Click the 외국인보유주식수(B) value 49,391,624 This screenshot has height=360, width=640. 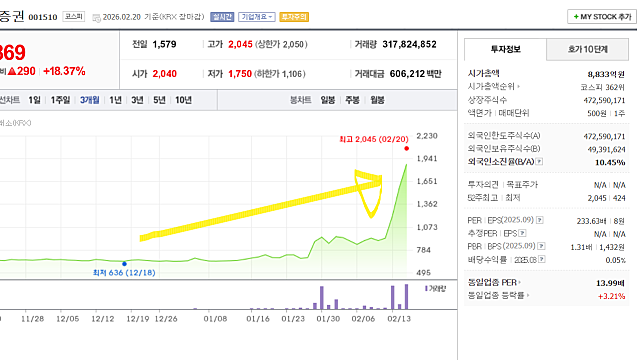pos(606,149)
